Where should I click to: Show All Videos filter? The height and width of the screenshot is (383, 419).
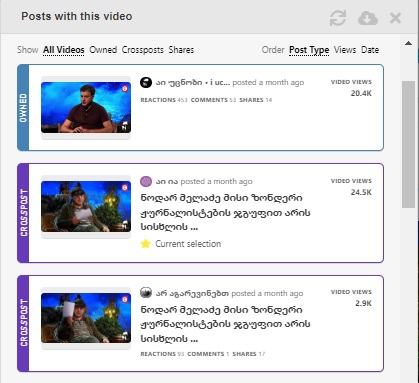(x=64, y=50)
